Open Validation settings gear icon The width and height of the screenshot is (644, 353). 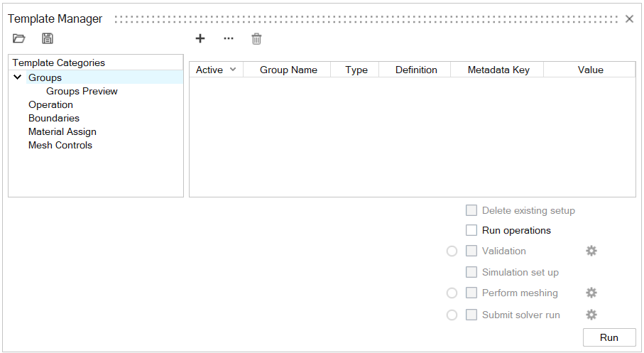point(591,251)
